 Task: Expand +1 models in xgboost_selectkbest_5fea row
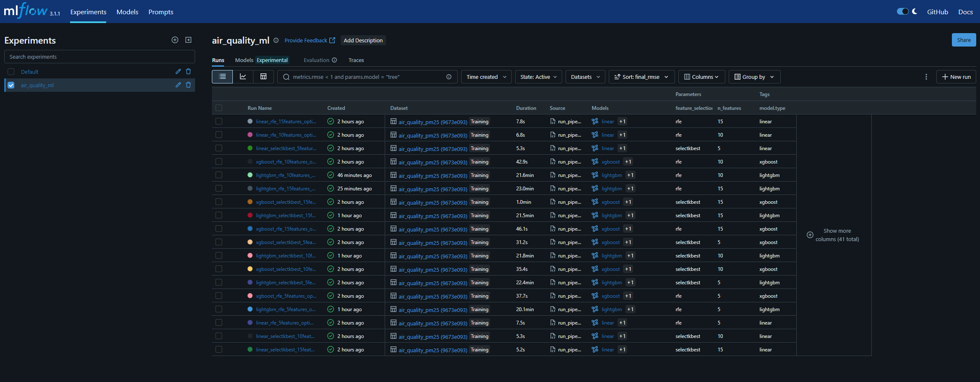[x=628, y=242]
